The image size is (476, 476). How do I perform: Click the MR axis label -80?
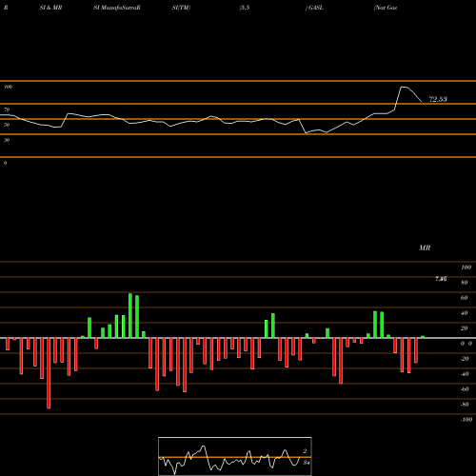(465, 405)
